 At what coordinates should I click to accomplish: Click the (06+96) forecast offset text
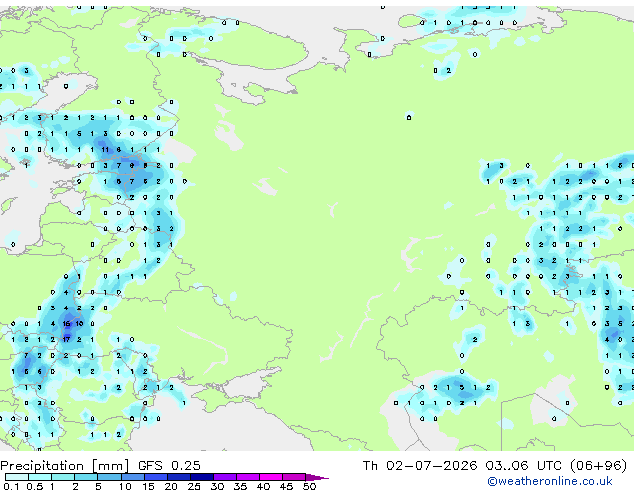coord(599,466)
